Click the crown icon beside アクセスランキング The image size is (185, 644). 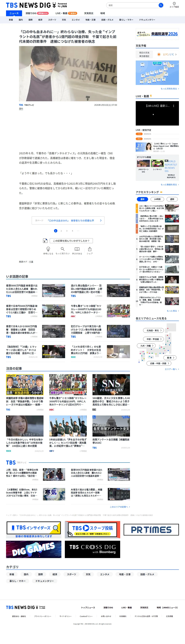click(x=161, y=192)
